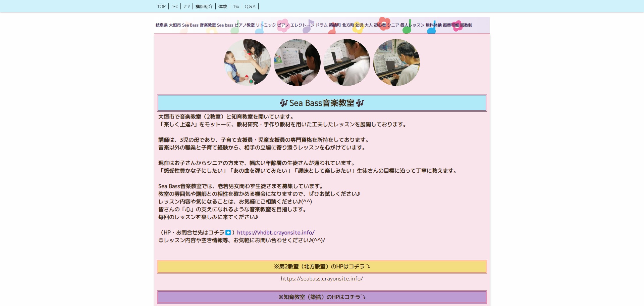Open the https://seabass.crayonsite.info/ link
This screenshot has height=306, width=644.
pos(322,278)
